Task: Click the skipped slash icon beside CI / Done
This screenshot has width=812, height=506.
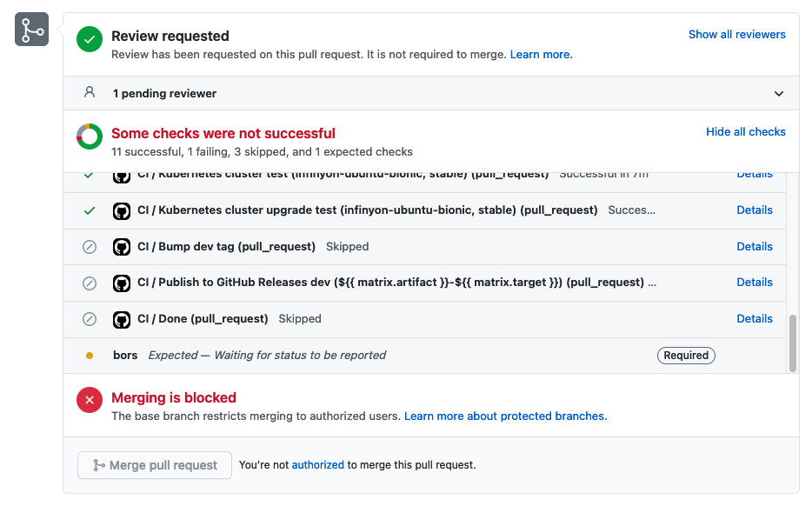Action: point(89,318)
